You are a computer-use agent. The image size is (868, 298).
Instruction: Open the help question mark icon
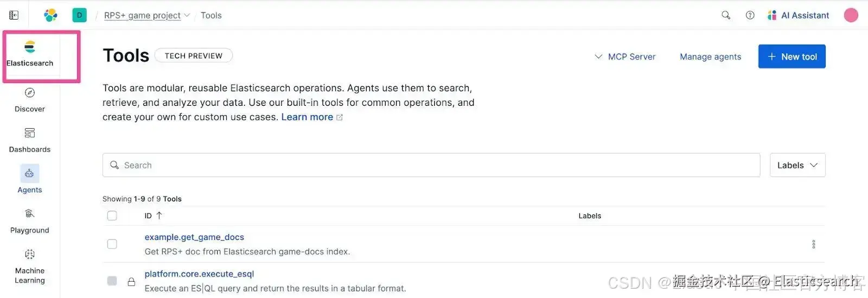click(x=750, y=15)
